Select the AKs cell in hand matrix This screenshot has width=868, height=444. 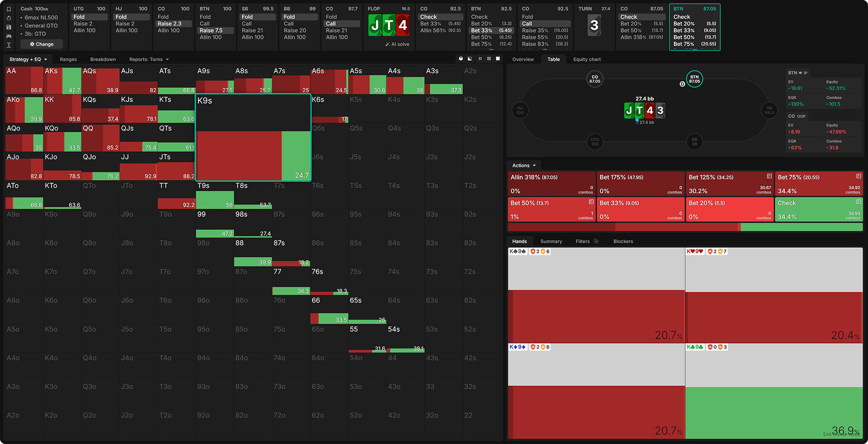[x=62, y=81]
